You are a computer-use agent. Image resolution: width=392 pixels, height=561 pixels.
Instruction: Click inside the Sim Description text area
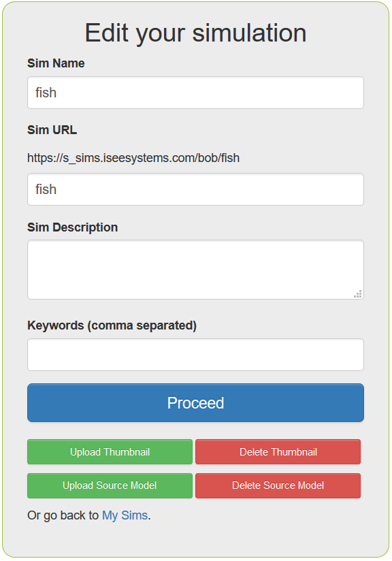(x=195, y=270)
